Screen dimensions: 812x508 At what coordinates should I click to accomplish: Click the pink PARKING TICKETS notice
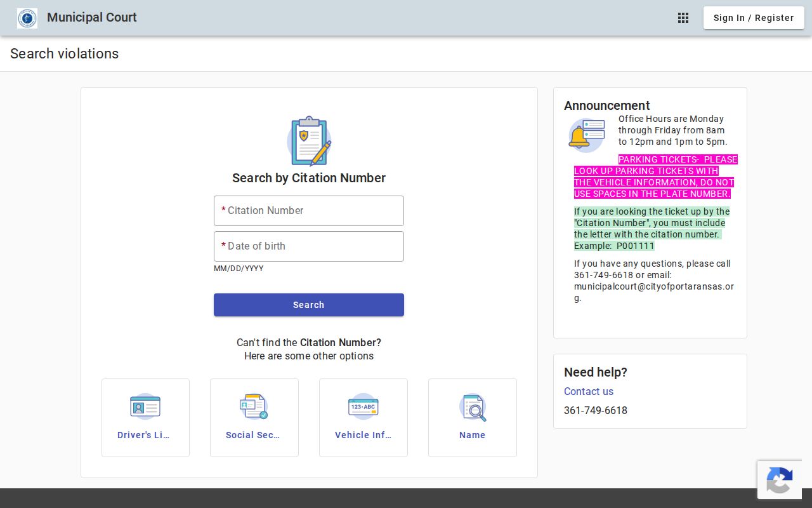tap(656, 177)
